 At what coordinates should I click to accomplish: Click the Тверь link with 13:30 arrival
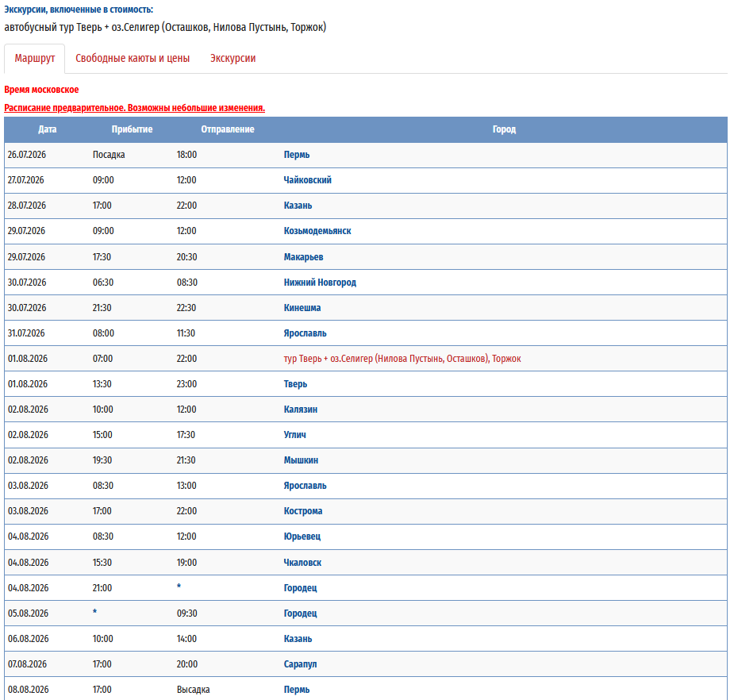click(295, 384)
